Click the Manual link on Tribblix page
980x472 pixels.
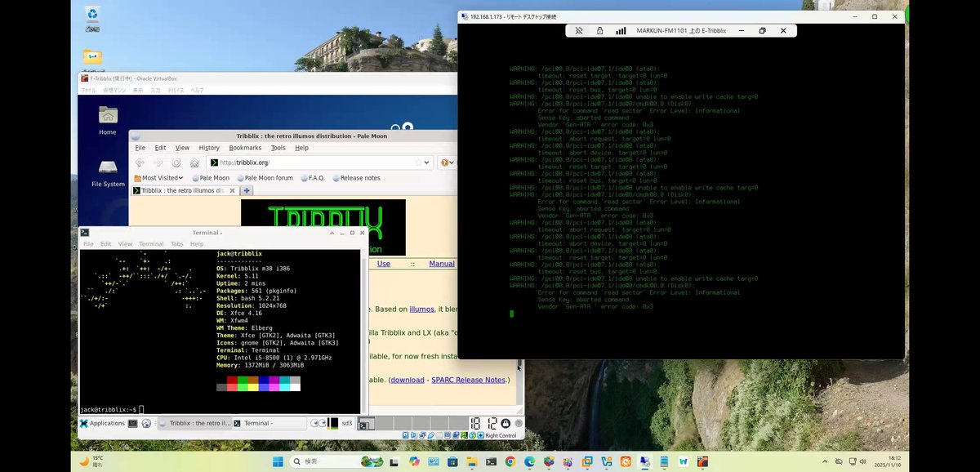click(442, 264)
